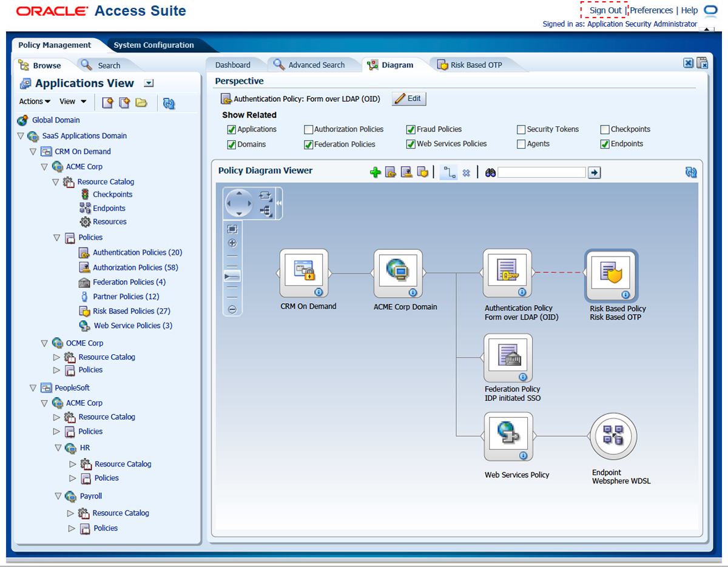Click the zoom in plus icon
This screenshot has height=567, width=728.
coord(232,243)
